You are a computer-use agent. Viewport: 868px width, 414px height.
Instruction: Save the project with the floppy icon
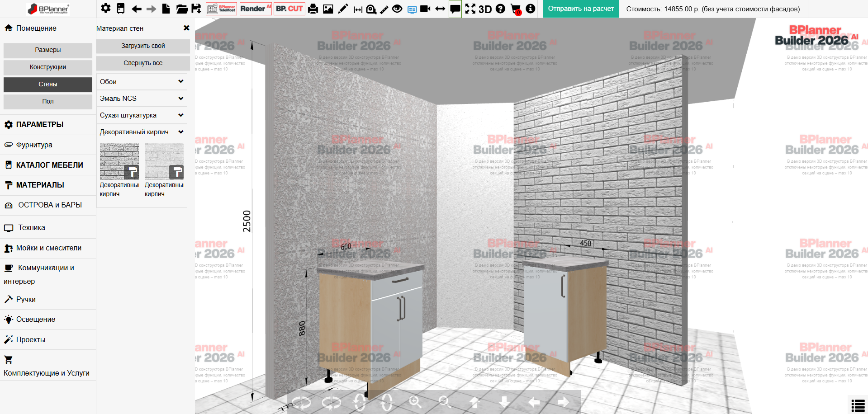(x=196, y=8)
